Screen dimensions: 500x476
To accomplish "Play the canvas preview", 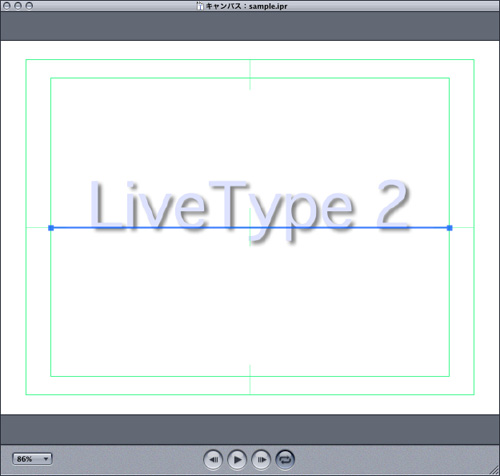I will pos(237,460).
